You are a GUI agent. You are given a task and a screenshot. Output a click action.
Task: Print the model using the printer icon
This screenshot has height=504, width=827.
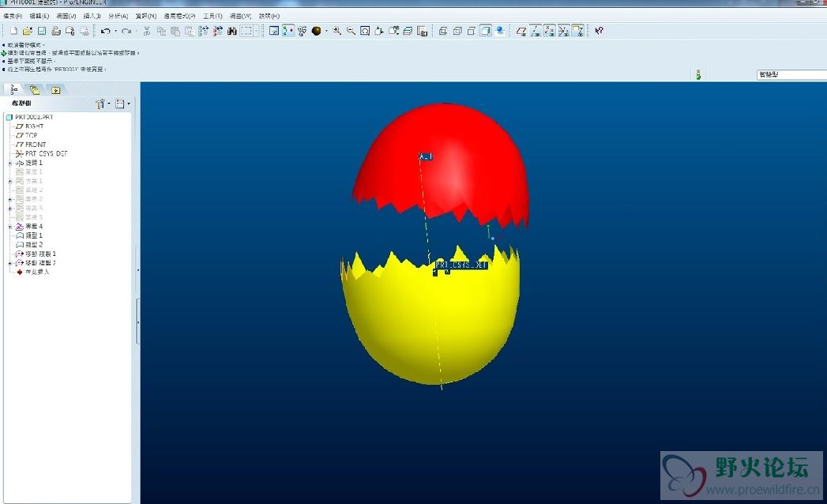(56, 31)
